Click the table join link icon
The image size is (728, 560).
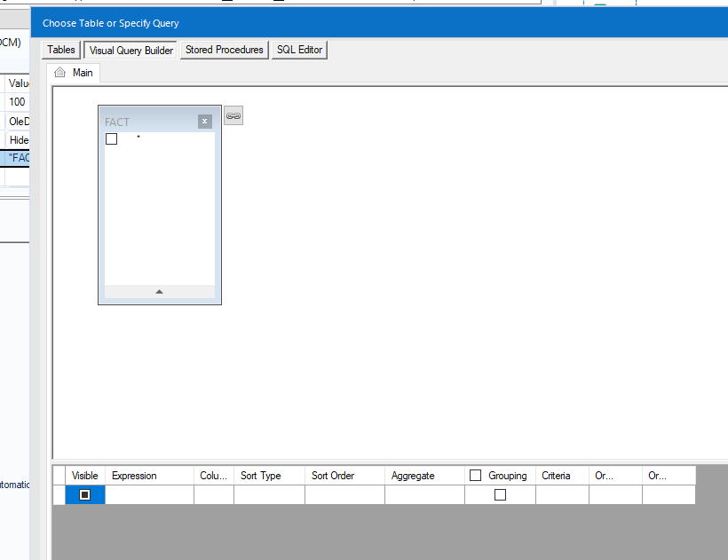tap(233, 115)
